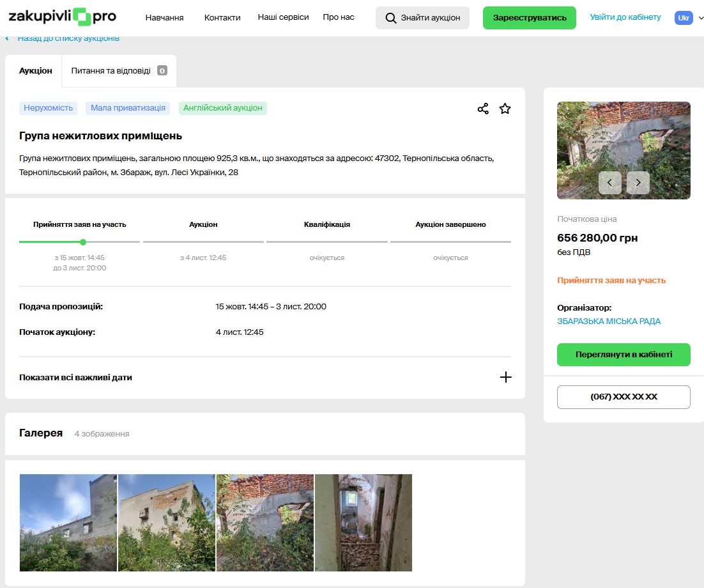
Task: Open Наші сервіси menu
Action: coord(283,17)
